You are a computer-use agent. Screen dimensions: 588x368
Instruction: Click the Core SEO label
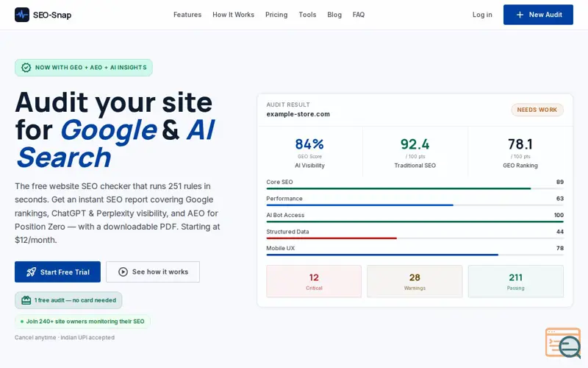pyautogui.click(x=279, y=182)
